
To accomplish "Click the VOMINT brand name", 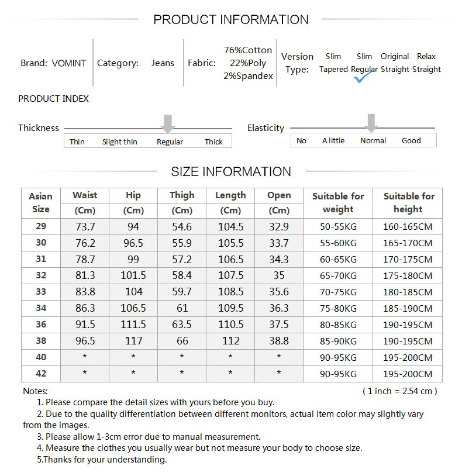I will click(x=69, y=63).
